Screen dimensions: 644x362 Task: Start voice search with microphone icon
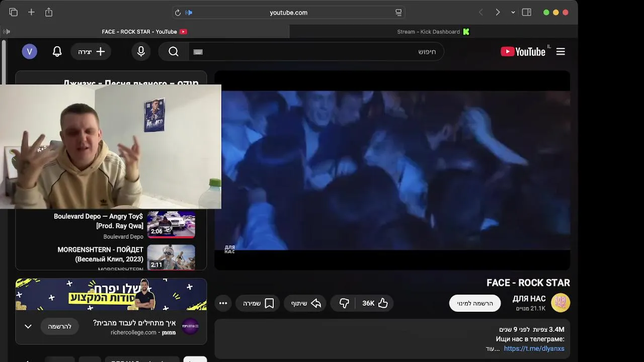click(x=141, y=51)
